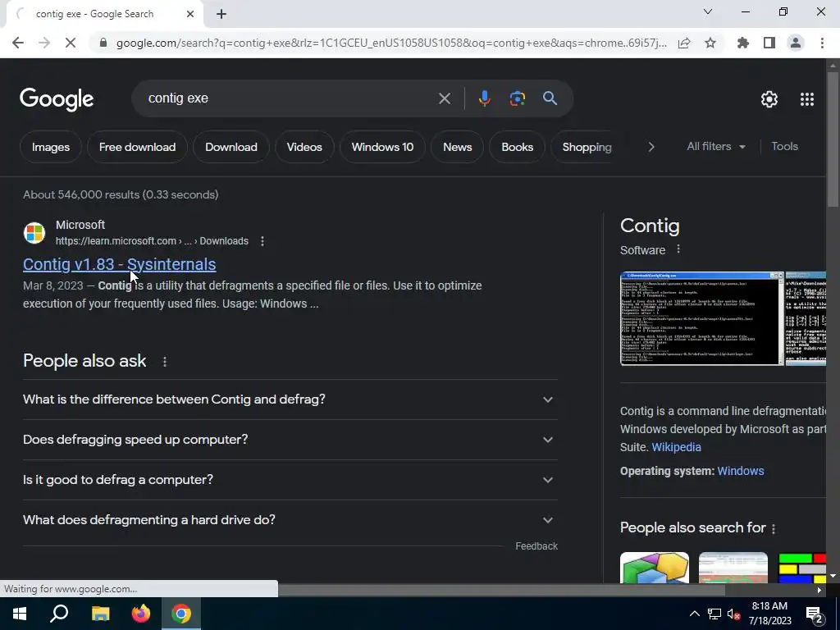The image size is (840, 630).
Task: Click into the 'contig exe' search field
Action: 290,98
